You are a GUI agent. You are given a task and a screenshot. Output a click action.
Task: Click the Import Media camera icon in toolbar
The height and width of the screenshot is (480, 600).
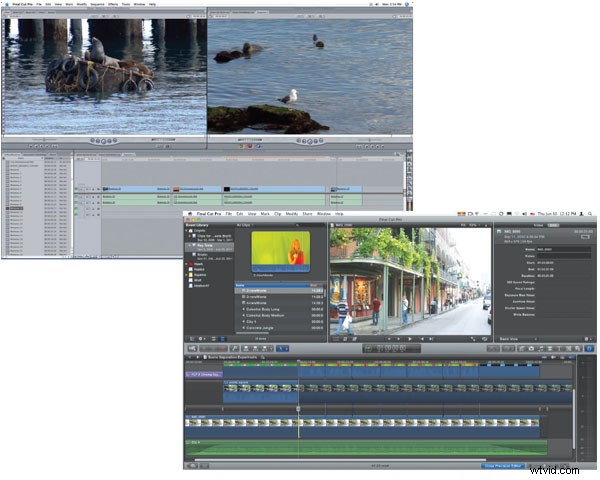(192, 349)
